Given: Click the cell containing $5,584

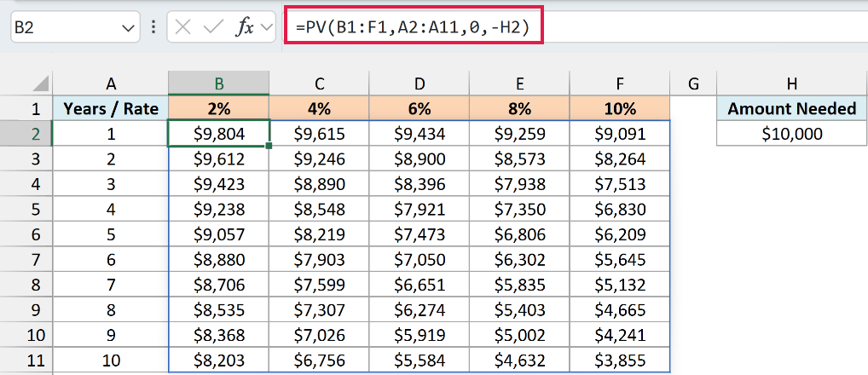Looking at the screenshot, I should (420, 361).
